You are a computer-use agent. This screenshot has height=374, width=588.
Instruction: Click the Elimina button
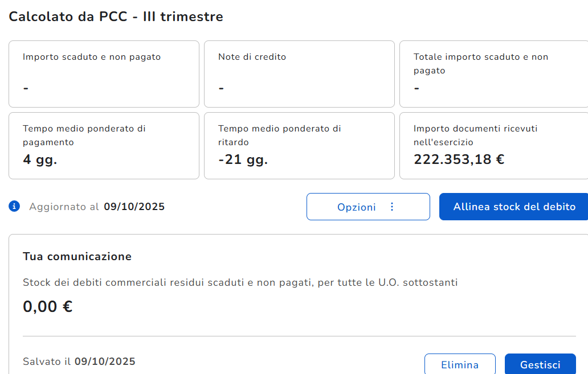pyautogui.click(x=460, y=365)
